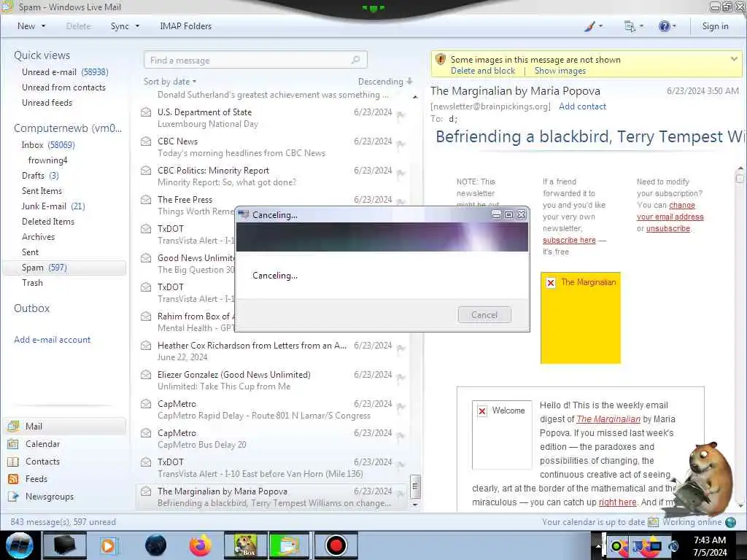Launch Firefox from the taskbar
Screen dimensions: 747x560
pos(200,545)
